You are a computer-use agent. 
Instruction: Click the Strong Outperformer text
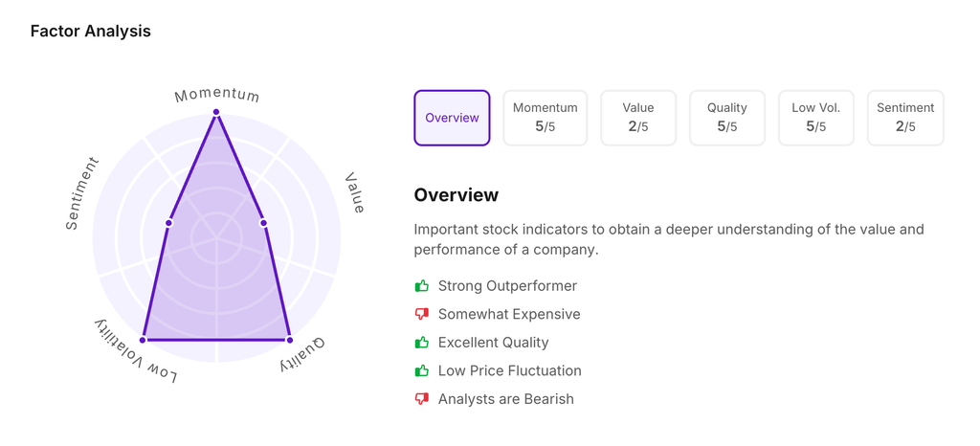(x=507, y=286)
